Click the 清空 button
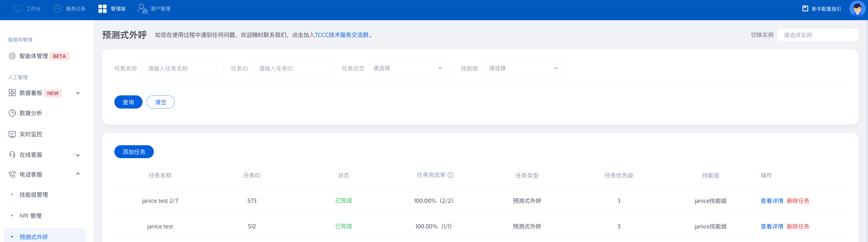 (x=160, y=102)
